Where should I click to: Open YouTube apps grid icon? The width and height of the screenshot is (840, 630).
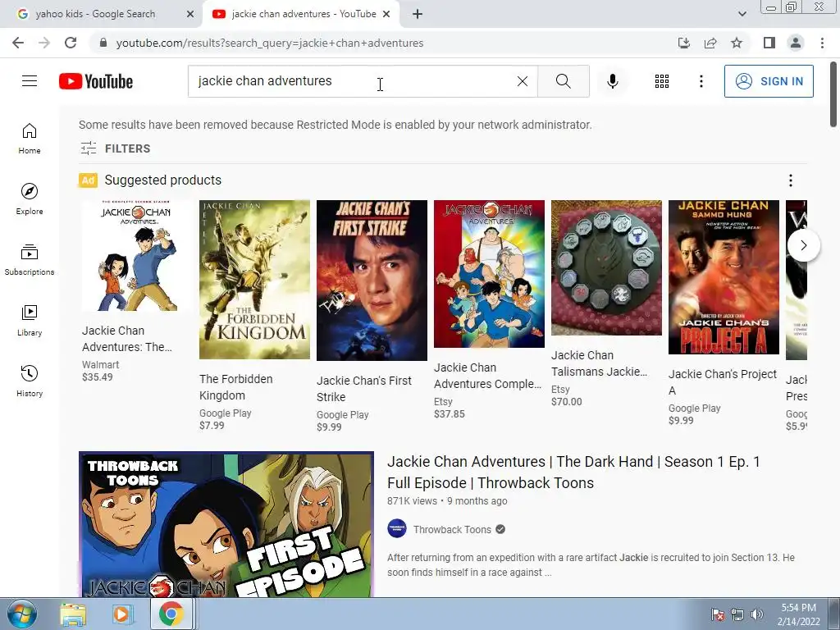point(662,81)
